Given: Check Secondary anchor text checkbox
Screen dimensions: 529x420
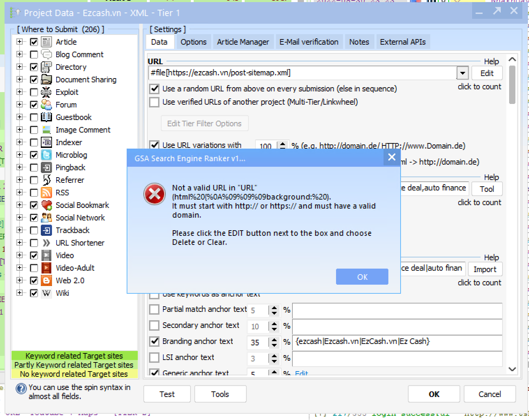Looking at the screenshot, I should 154,325.
